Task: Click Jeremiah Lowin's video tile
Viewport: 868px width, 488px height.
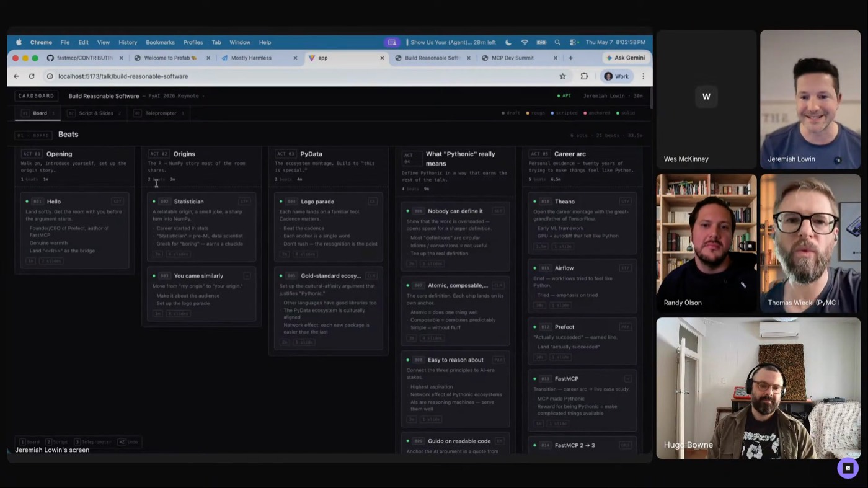Action: (810, 99)
